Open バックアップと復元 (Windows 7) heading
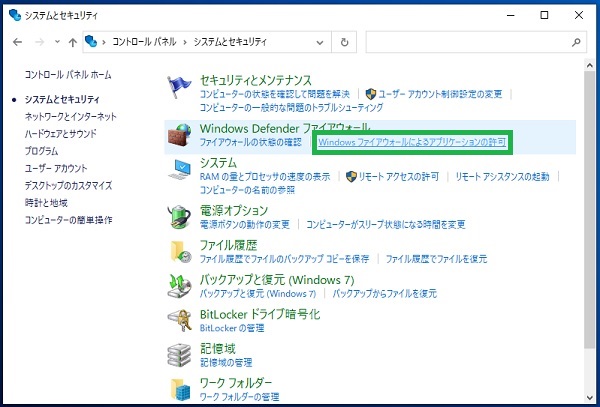This screenshot has height=407, width=600. pyautogui.click(x=277, y=280)
